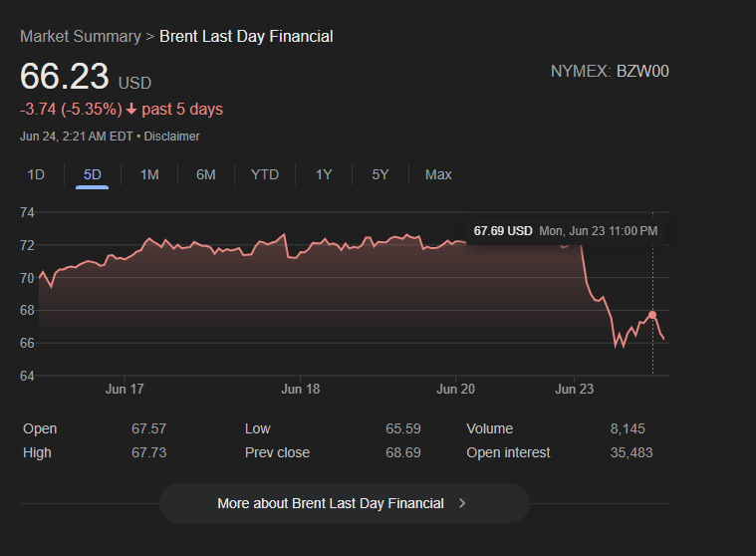
Task: Click the Volume label
Action: pos(490,428)
